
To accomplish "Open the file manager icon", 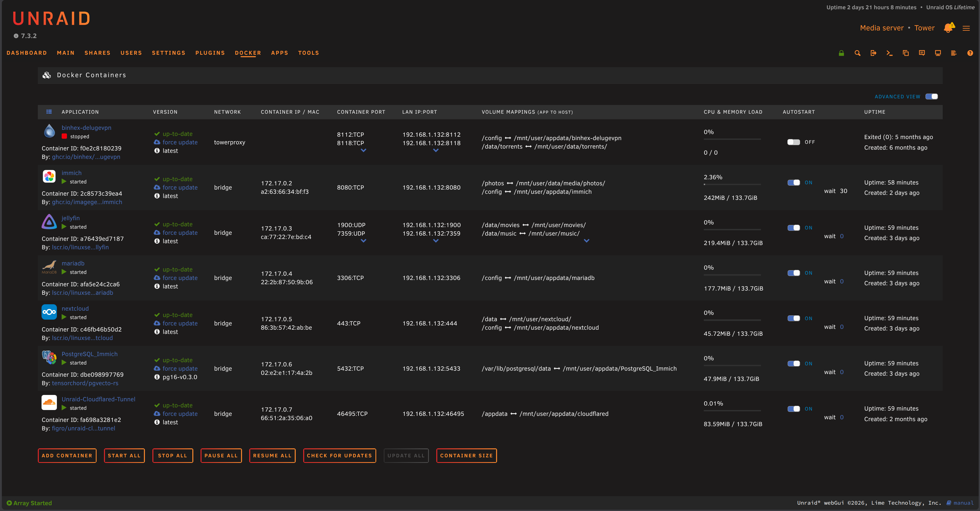I will point(906,53).
